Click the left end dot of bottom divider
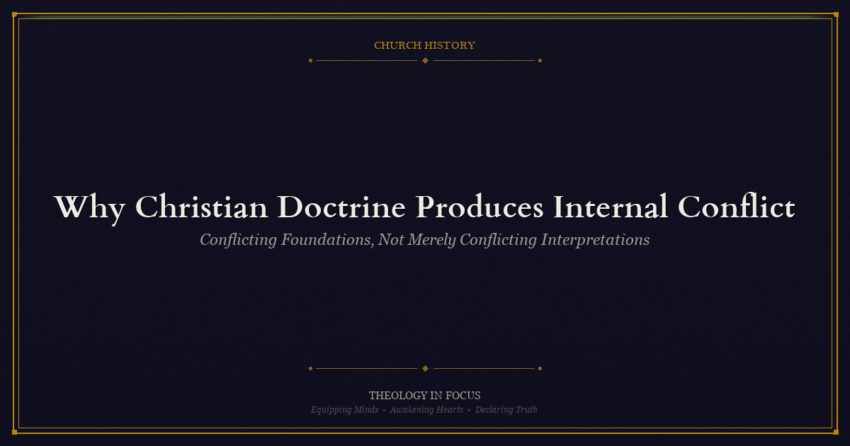Image resolution: width=850 pixels, height=446 pixels. (x=310, y=368)
